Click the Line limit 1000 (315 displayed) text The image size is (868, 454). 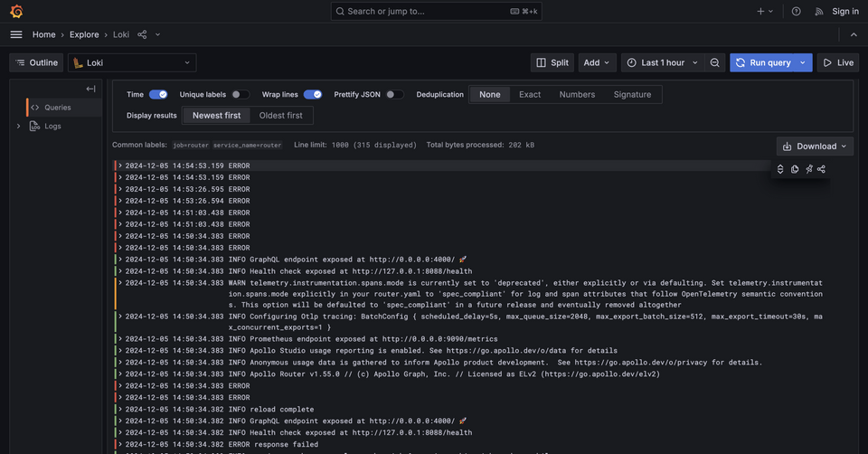tap(354, 145)
